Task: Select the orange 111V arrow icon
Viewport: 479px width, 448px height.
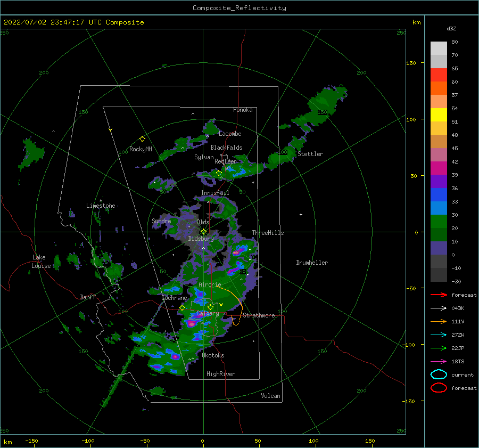Action: click(439, 321)
